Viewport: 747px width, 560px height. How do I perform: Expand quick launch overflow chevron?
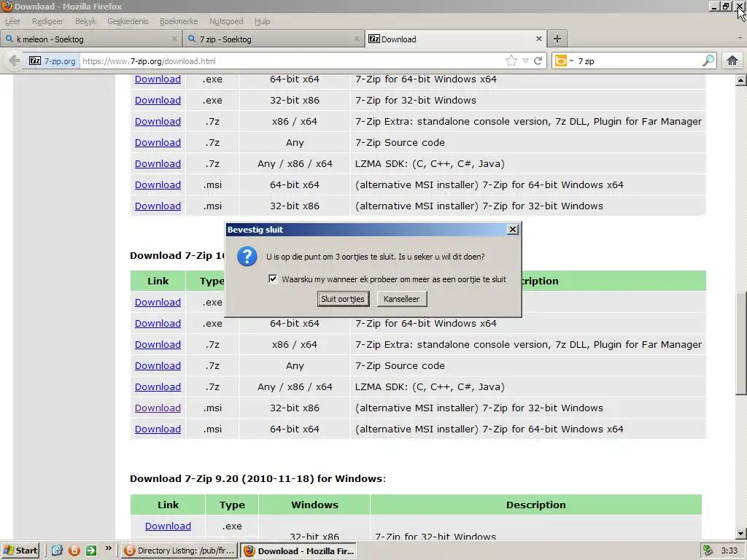(x=109, y=548)
